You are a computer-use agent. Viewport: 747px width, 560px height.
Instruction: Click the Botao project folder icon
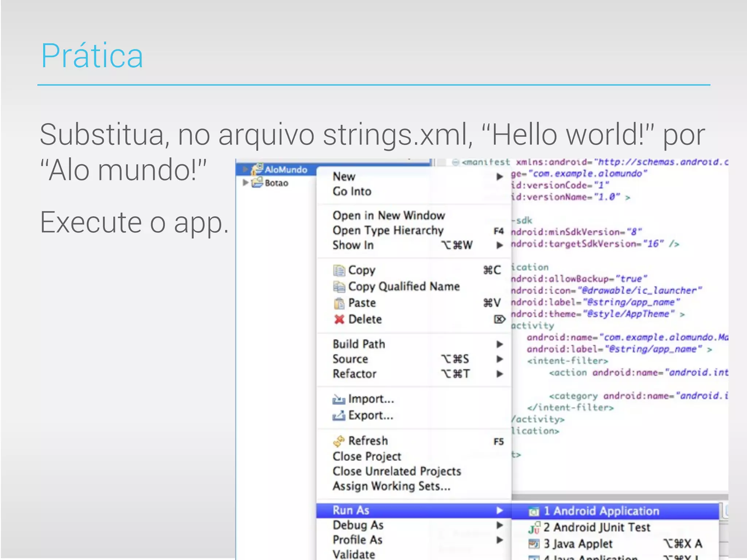click(x=257, y=182)
